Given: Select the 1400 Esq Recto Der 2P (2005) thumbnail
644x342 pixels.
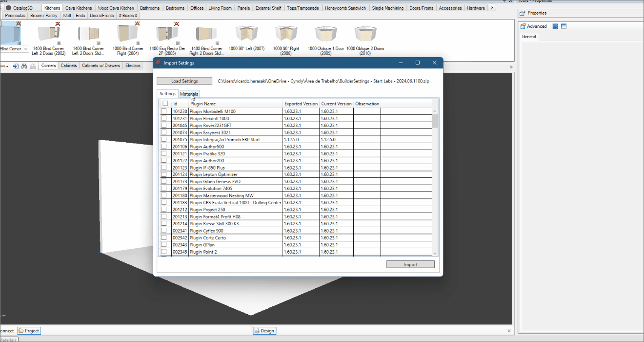Looking at the screenshot, I should click(167, 33).
